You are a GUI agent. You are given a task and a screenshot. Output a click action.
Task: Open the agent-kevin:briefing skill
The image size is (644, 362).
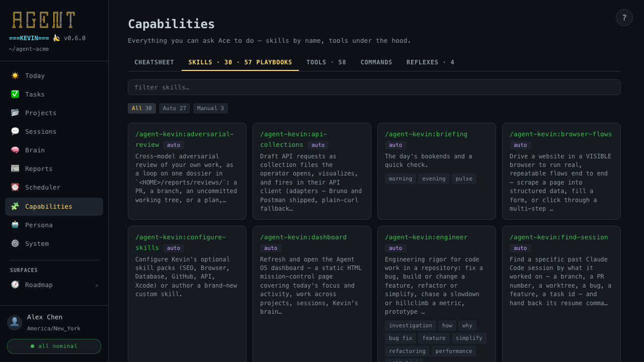click(426, 134)
